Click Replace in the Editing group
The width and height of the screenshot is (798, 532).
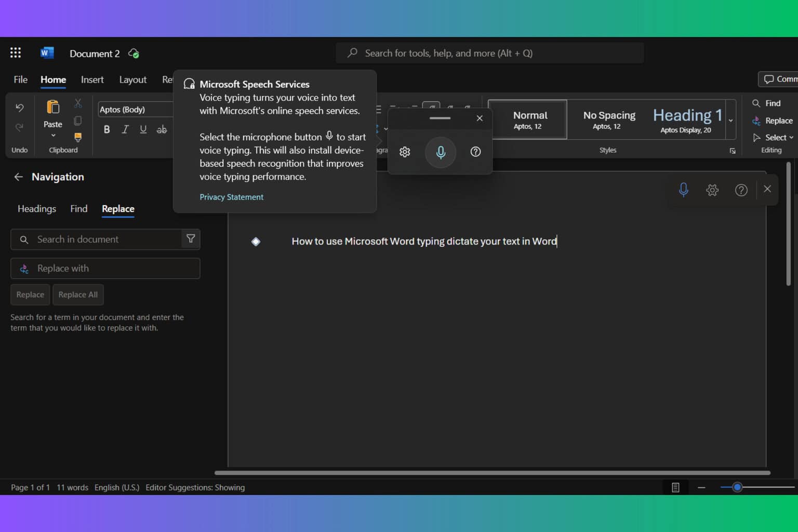click(x=772, y=121)
